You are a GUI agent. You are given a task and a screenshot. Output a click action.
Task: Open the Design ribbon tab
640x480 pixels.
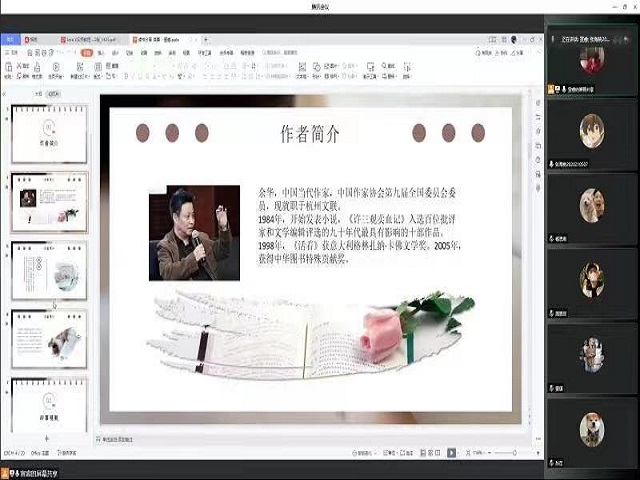pyautogui.click(x=115, y=53)
